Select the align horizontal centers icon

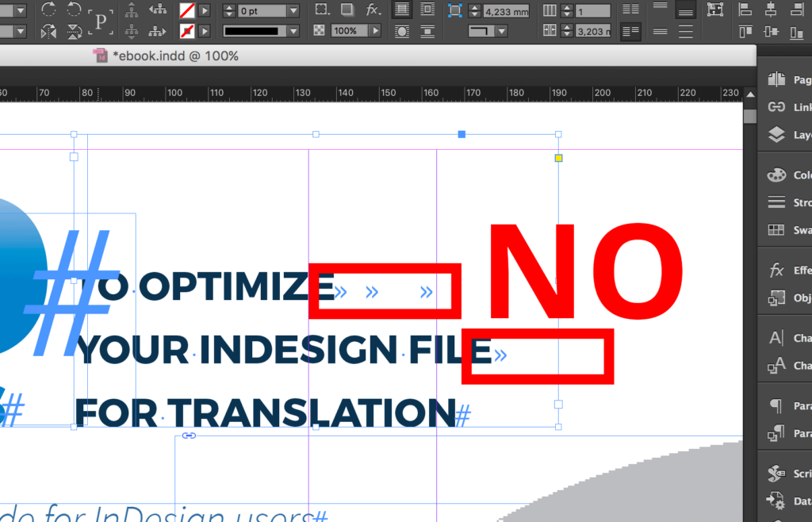pos(771,10)
